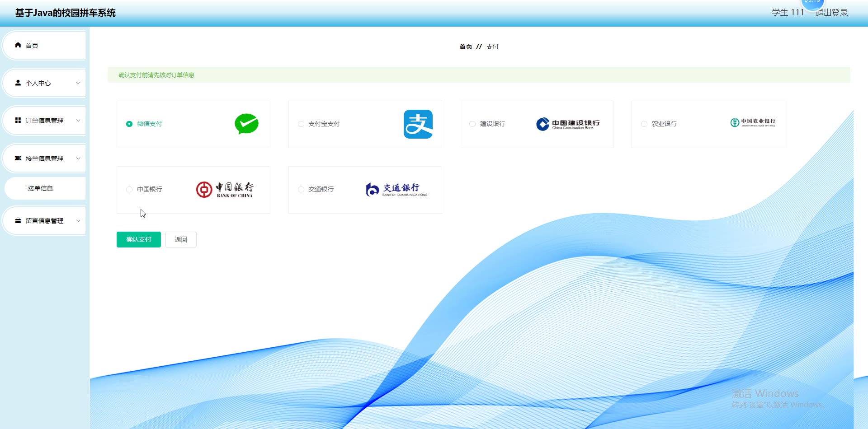Choose the 农业银行 radio option
This screenshot has width=868, height=429.
pyautogui.click(x=644, y=124)
